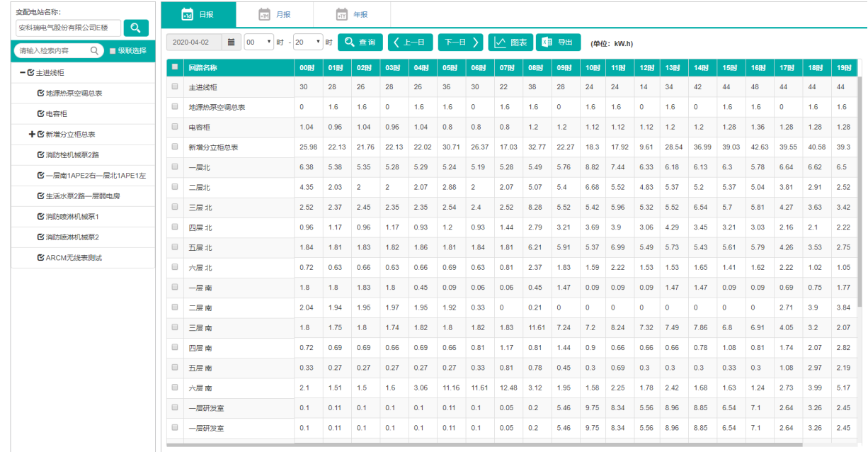Check the 电容柜 row checkbox in table
The width and height of the screenshot is (868, 452).
175,127
